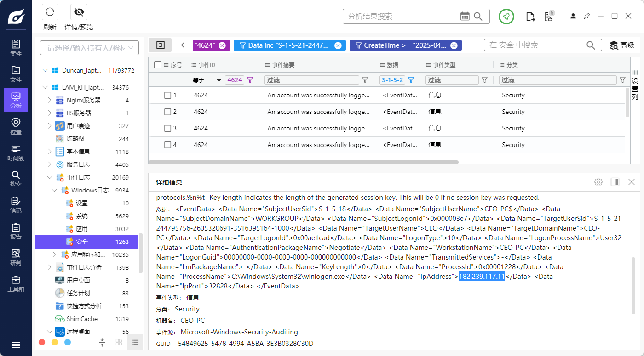Open the 请选择/输入持有人 dropdown
The width and height of the screenshot is (644, 356).
point(89,48)
